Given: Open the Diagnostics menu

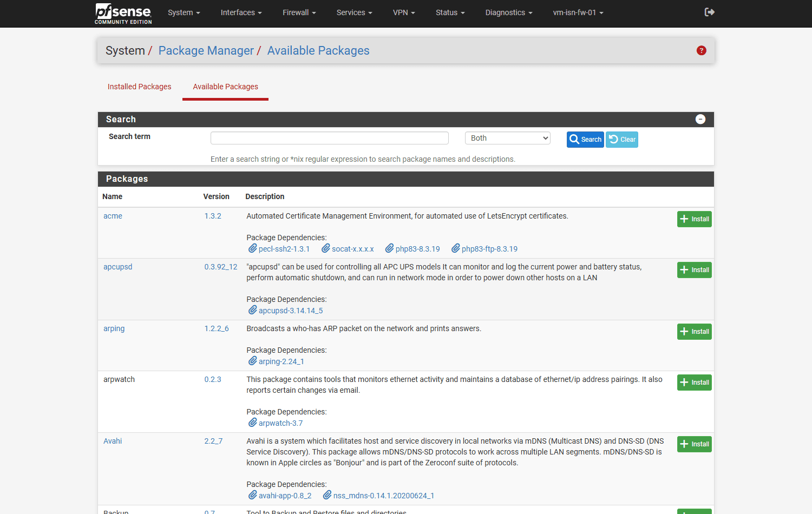Looking at the screenshot, I should point(509,12).
